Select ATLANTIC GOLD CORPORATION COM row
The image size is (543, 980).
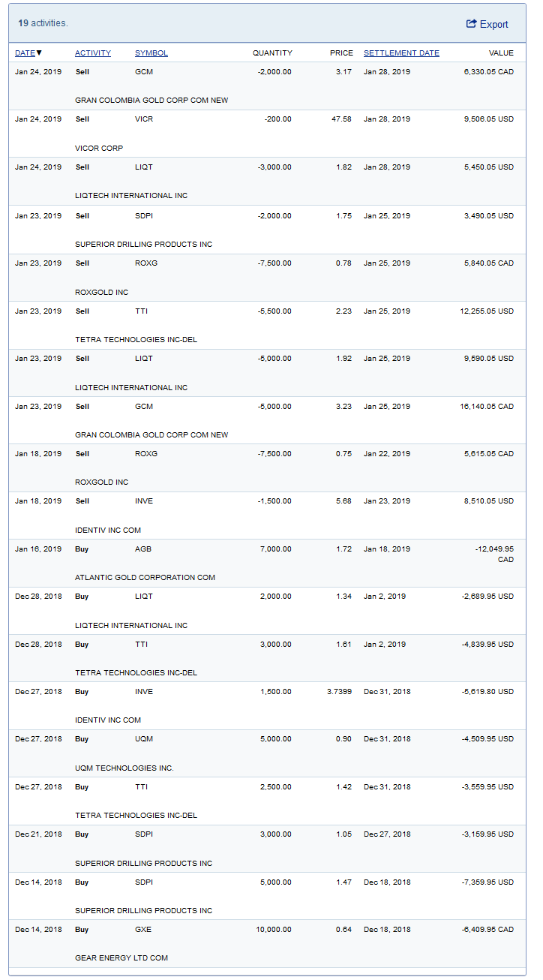coord(145,578)
